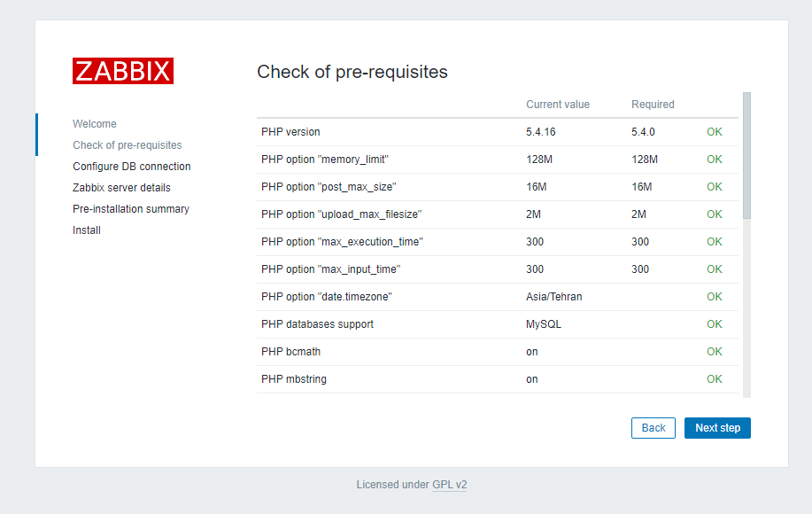Click the PHP version row label
Screen dimensions: 812x514
[290, 132]
